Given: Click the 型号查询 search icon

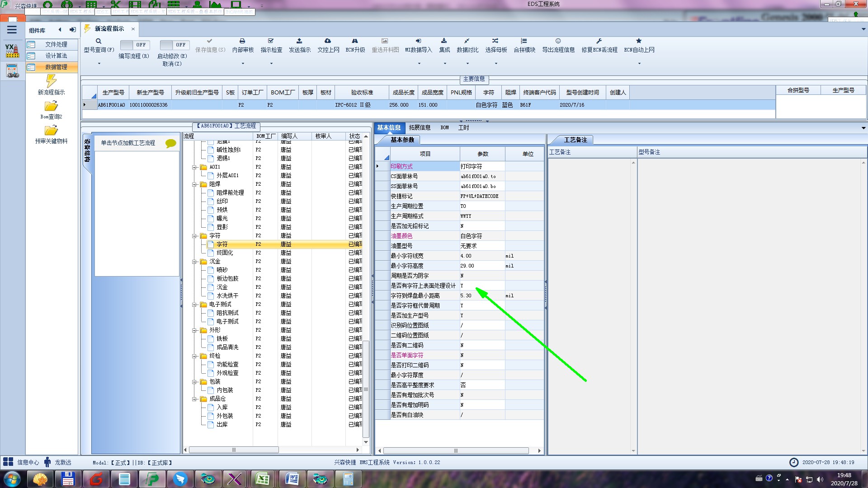Looking at the screenshot, I should coord(99,41).
